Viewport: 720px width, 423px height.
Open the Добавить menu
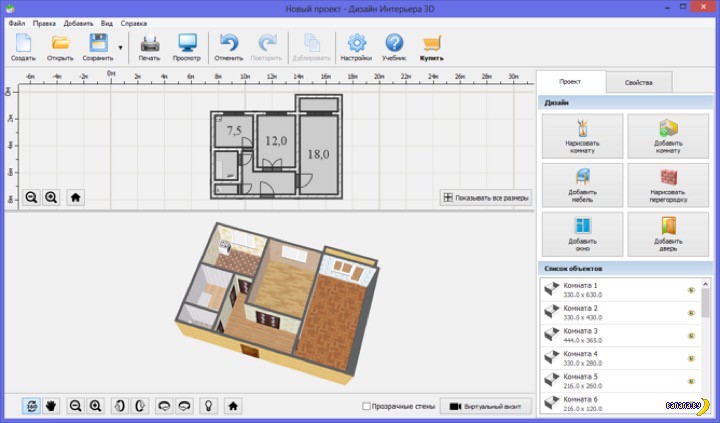[78, 21]
